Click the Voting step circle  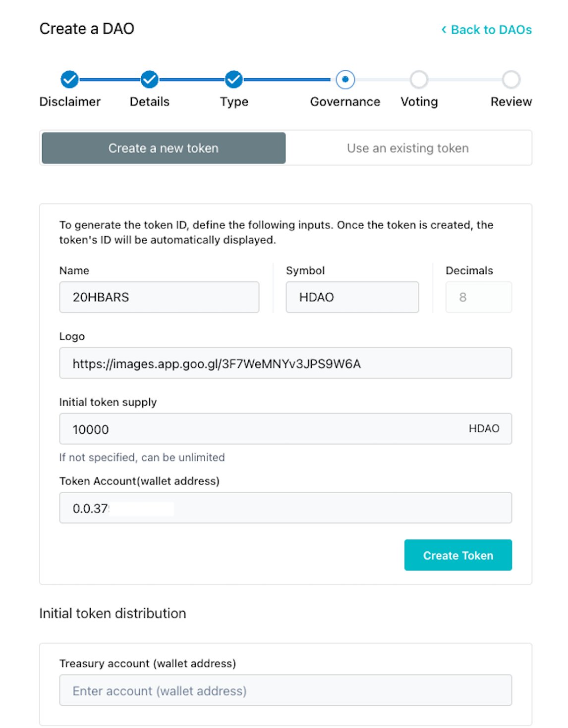(419, 79)
